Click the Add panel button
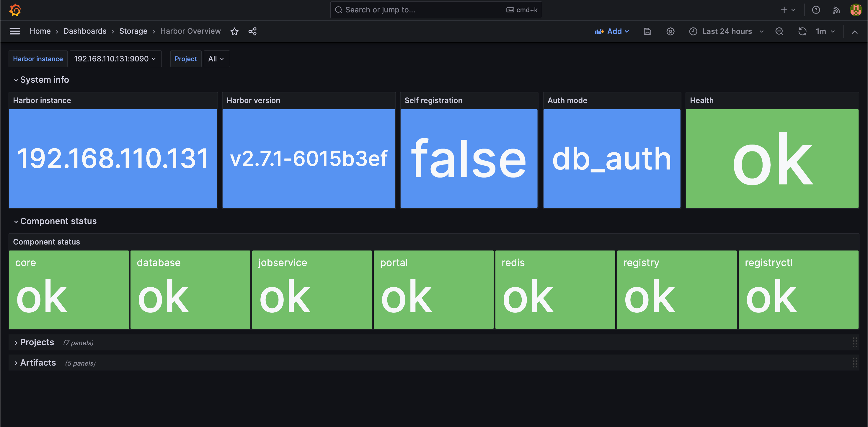This screenshot has width=868, height=427. point(612,31)
